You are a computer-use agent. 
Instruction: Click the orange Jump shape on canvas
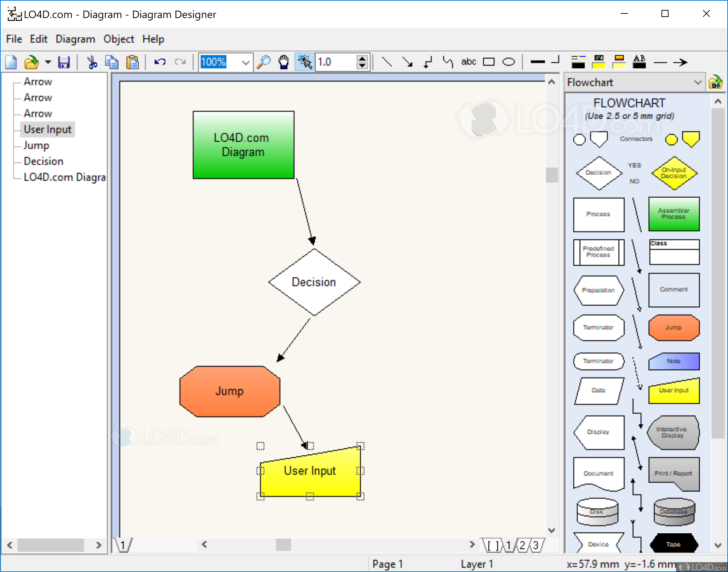230,392
